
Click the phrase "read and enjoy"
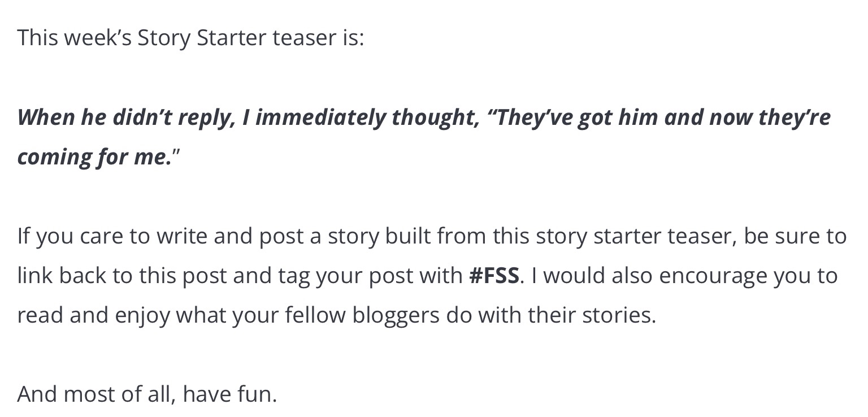(93, 315)
